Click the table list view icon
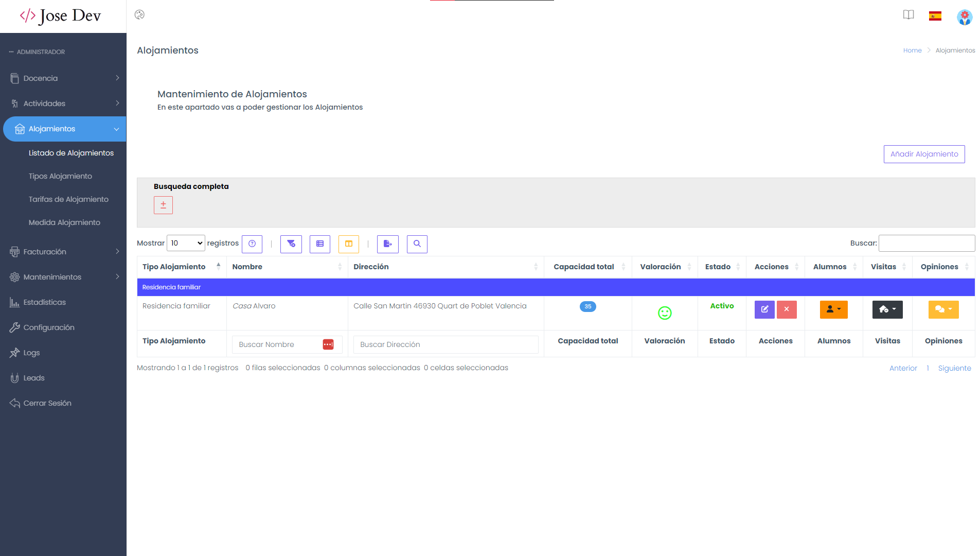This screenshot has width=980, height=556. pos(319,244)
